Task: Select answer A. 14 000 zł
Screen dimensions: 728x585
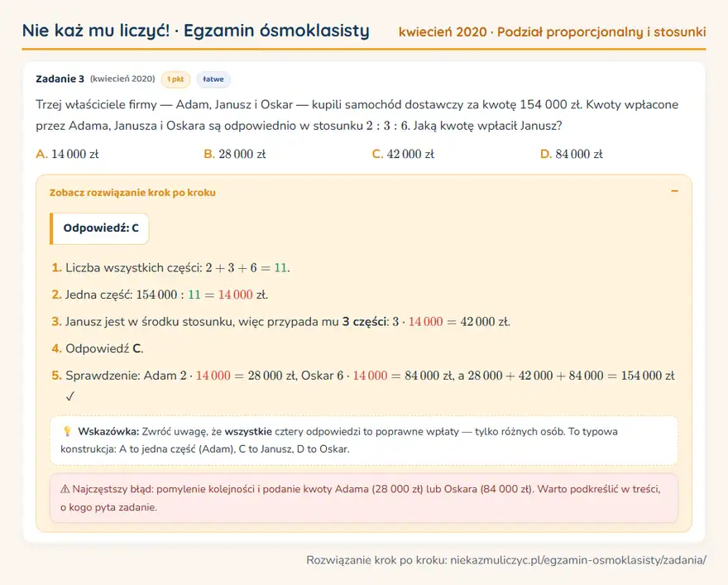Action: pos(67,154)
